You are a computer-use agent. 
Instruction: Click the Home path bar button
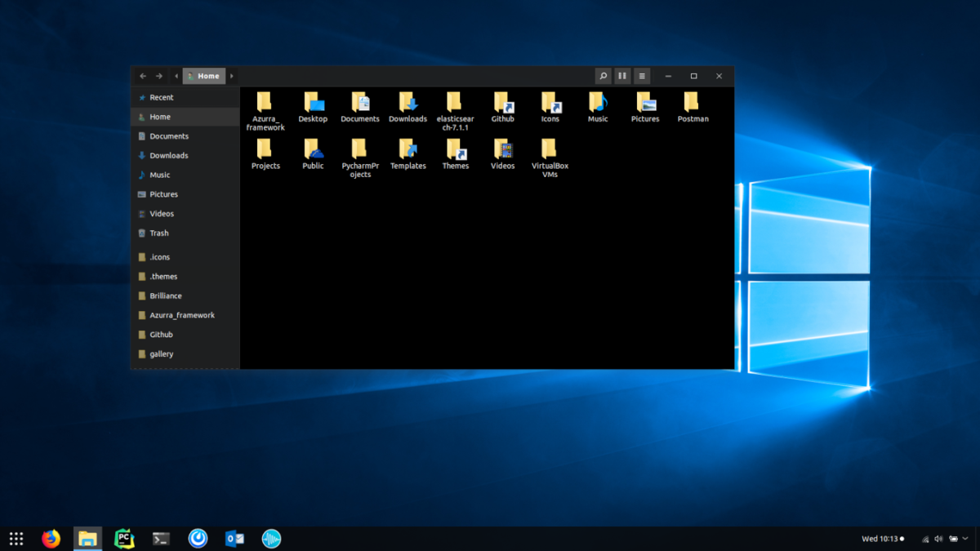203,76
